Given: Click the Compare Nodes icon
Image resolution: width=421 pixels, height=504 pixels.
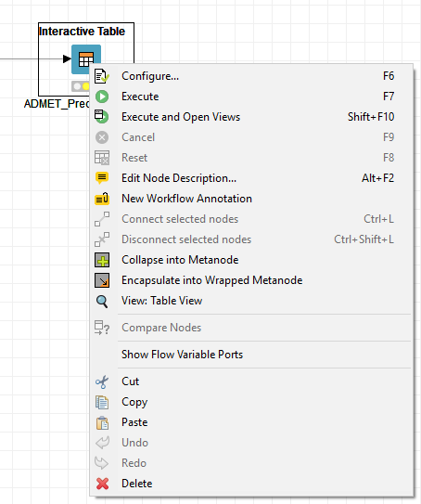Looking at the screenshot, I should [102, 328].
